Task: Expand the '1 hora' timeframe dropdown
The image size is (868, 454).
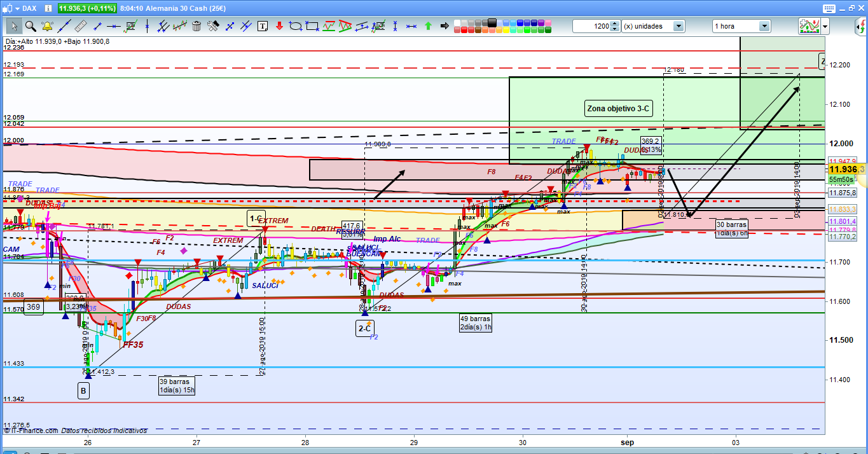Action: pyautogui.click(x=764, y=26)
